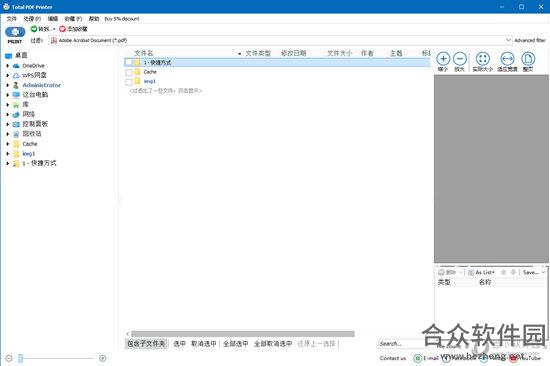550x366 pixels.
Task: Click the decrease icon left of bottom slider
Action: click(9, 358)
